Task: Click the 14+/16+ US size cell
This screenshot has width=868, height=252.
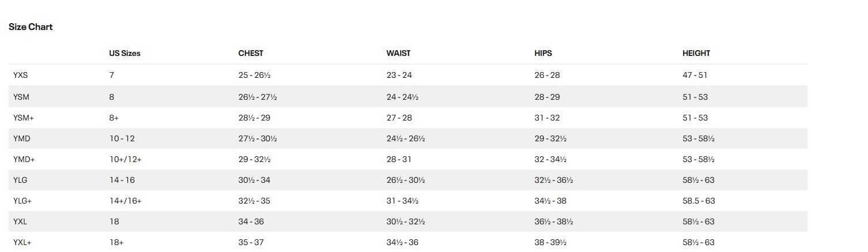Action: (125, 201)
